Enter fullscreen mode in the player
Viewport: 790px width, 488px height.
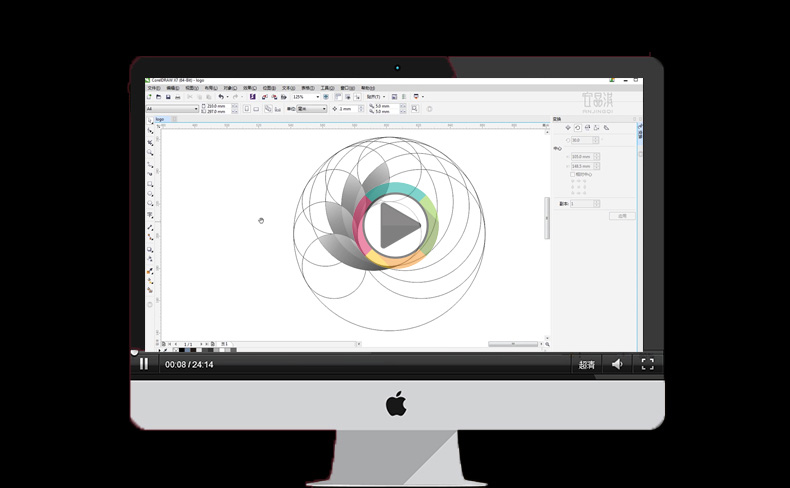pos(647,364)
